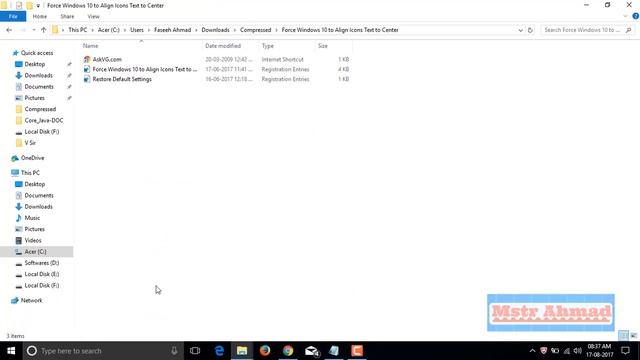Open the Compressed folder in sidebar
640x360 pixels.
coord(40,109)
